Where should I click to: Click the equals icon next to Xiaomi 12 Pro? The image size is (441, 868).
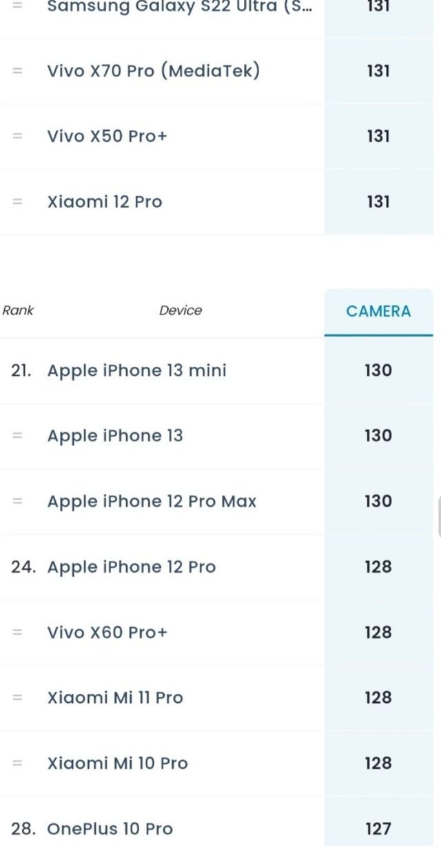18,202
